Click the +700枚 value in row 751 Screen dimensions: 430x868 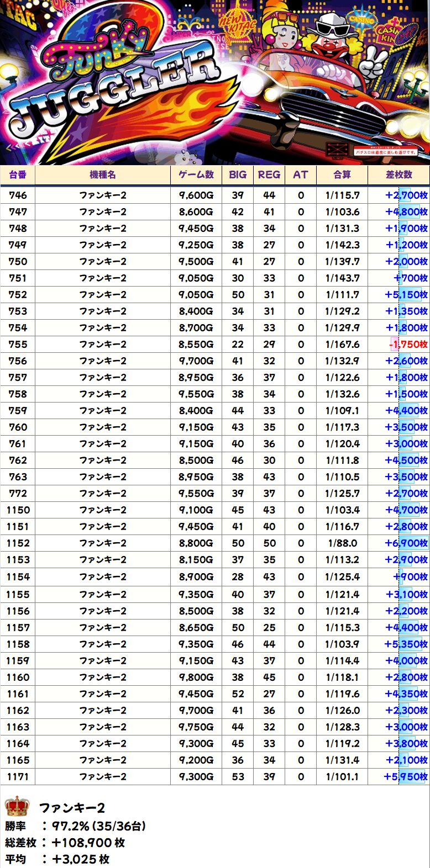(411, 278)
